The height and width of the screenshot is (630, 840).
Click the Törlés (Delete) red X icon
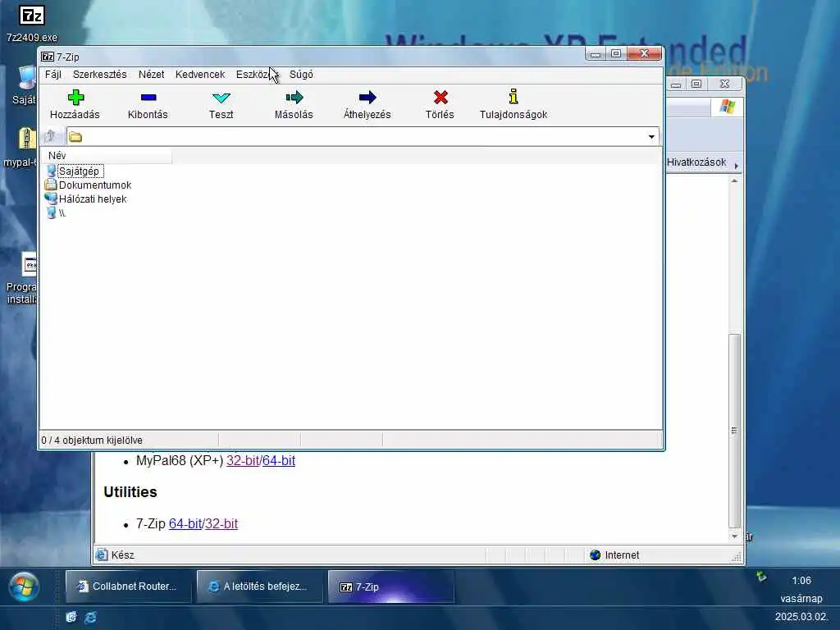(x=441, y=97)
